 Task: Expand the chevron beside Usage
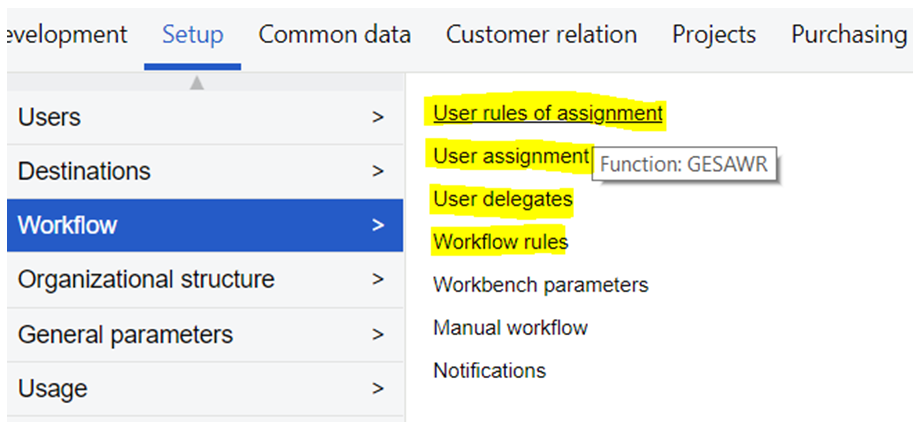coord(377,388)
